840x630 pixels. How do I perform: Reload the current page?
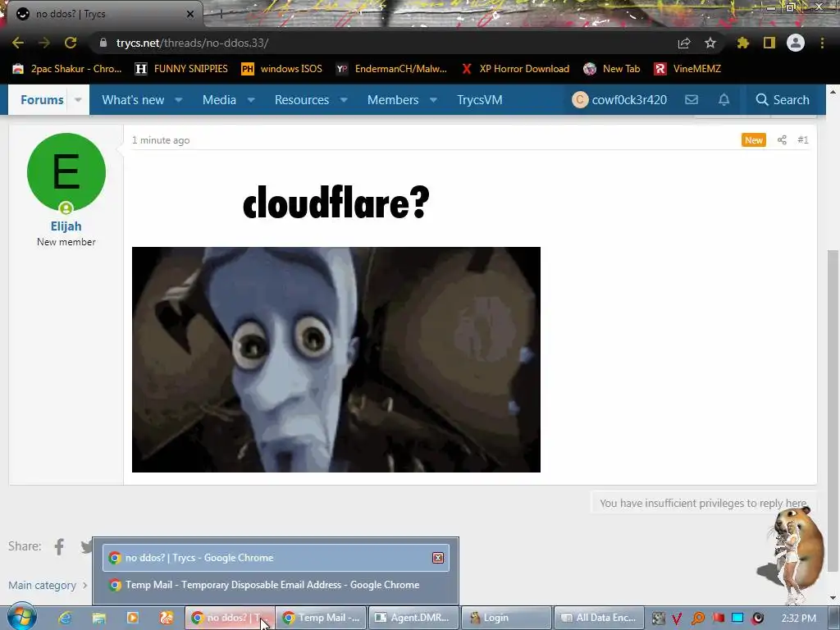coord(71,43)
